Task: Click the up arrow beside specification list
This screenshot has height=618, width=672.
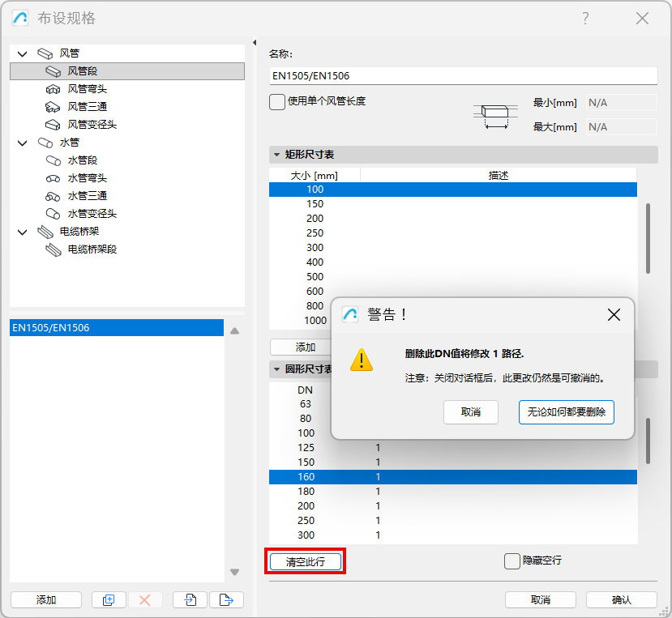Action: click(x=234, y=331)
